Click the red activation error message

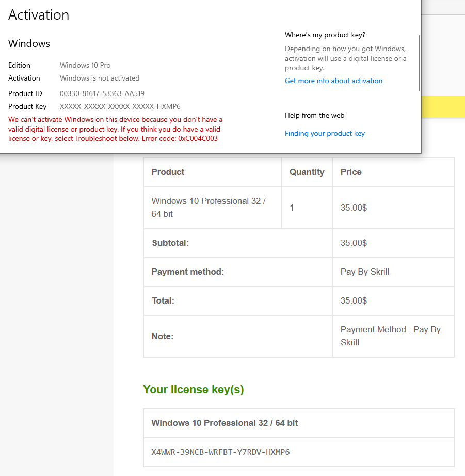point(115,129)
